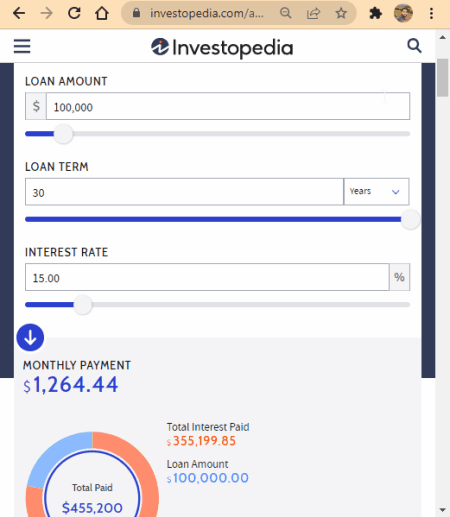450x517 pixels.
Task: Click the Total Interest Paid value 355,199.85
Action: point(201,441)
